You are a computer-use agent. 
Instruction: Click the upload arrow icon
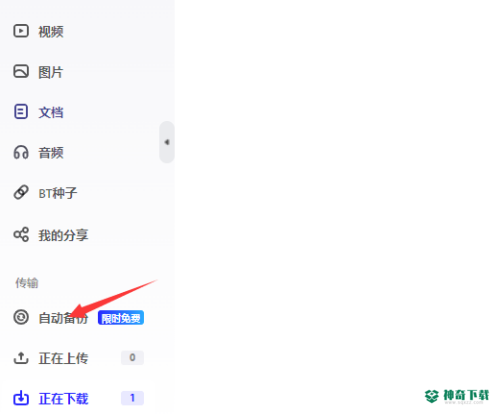[x=21, y=358]
